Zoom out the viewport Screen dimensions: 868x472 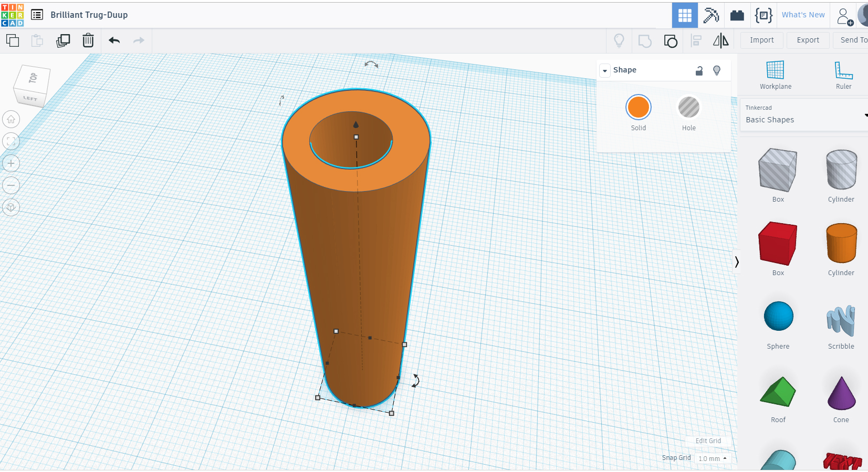(x=11, y=185)
